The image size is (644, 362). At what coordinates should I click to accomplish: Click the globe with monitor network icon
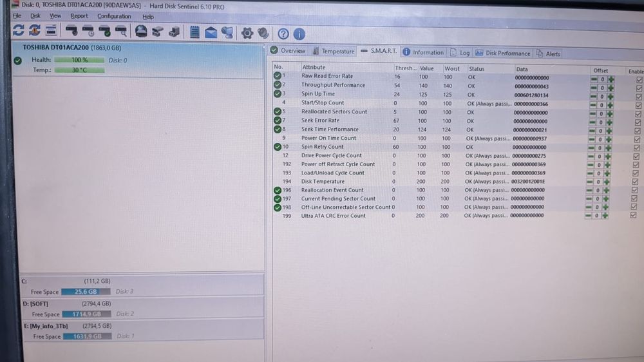[x=227, y=33]
